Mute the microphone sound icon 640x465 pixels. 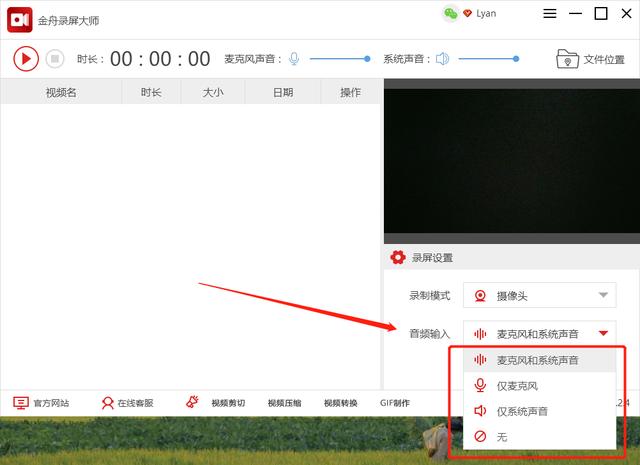pyautogui.click(x=294, y=59)
